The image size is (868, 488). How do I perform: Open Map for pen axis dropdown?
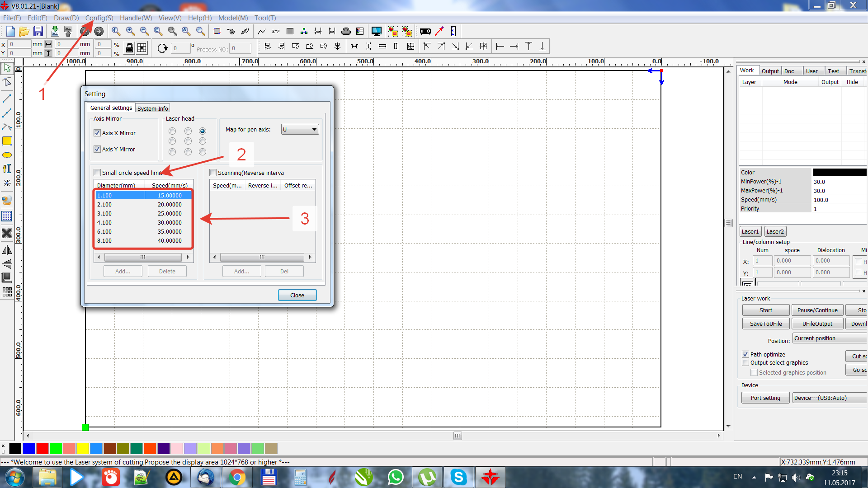tap(300, 130)
